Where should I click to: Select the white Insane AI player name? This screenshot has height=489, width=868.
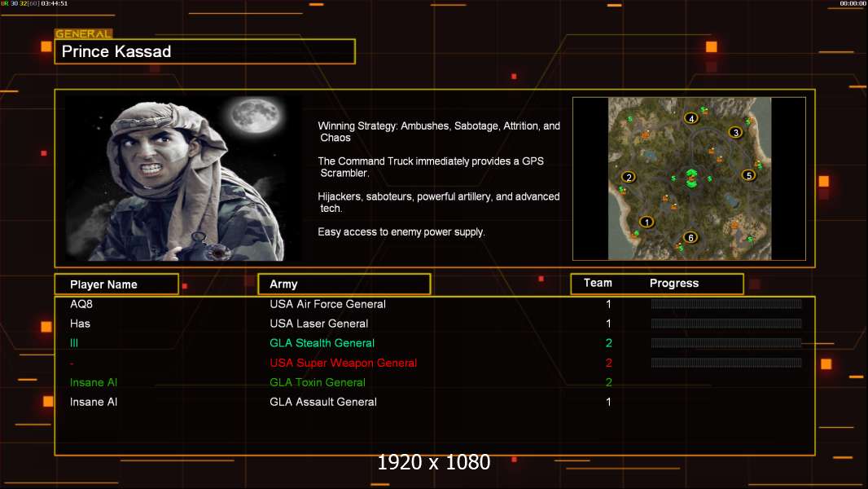pos(94,402)
